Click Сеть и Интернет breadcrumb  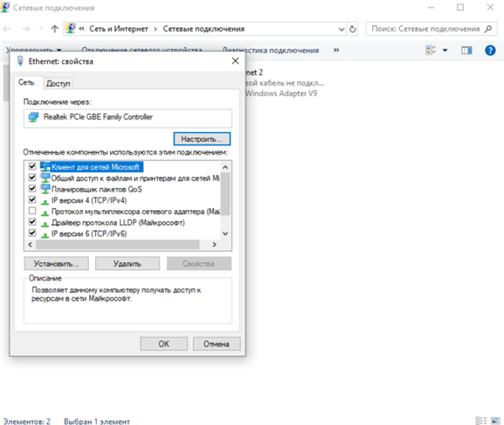[118, 29]
